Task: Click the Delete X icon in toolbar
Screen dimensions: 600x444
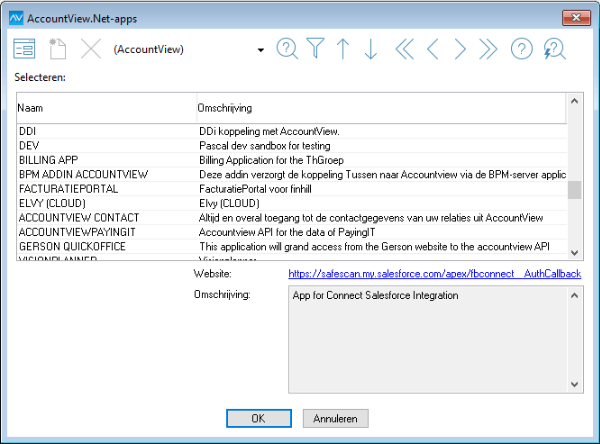Action: (x=91, y=49)
